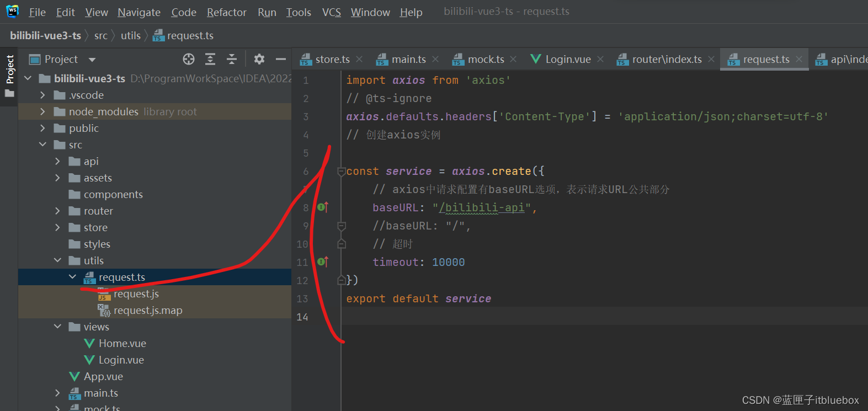
Task: Collapse the views folder
Action: (x=57, y=327)
